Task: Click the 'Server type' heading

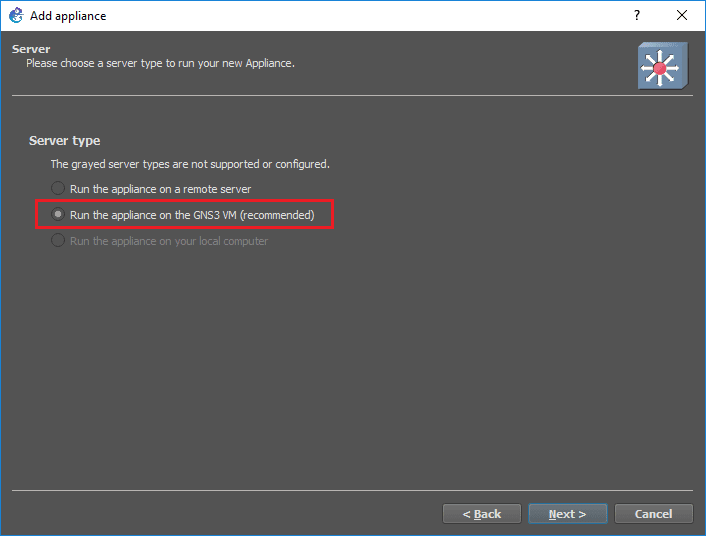Action: point(64,141)
